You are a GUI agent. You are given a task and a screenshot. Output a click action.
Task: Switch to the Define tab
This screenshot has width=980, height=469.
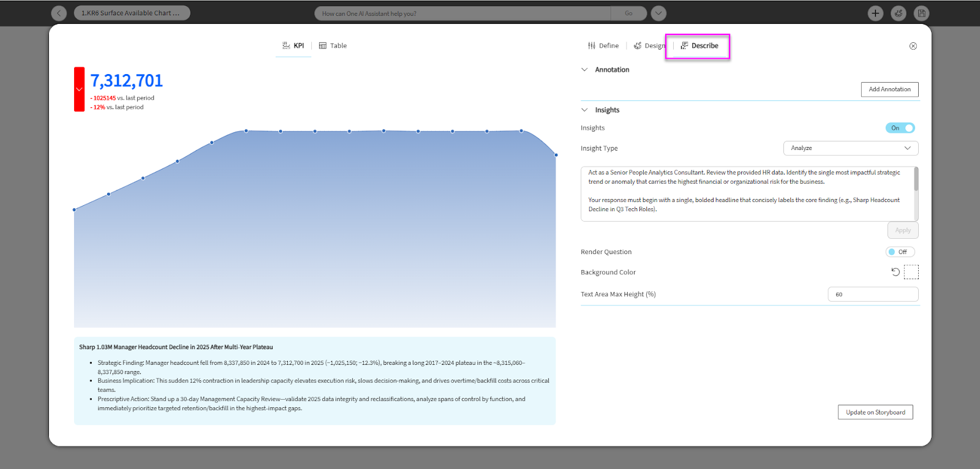[x=603, y=46]
